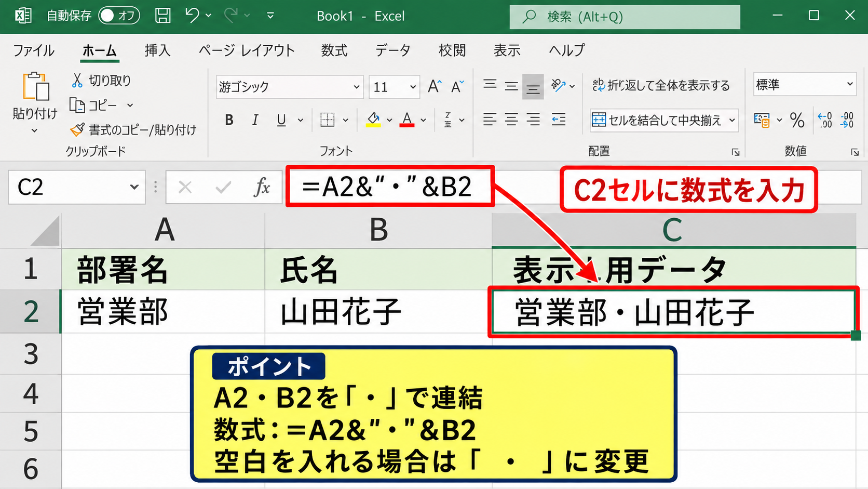The image size is (868, 489).
Task: Switch to the 校閲 tab
Action: 452,50
